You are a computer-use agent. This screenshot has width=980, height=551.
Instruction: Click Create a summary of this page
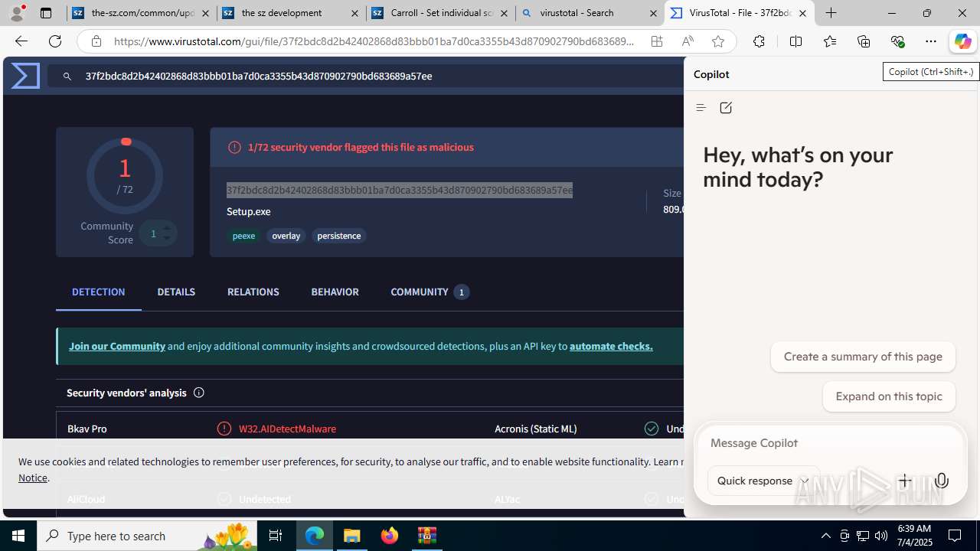pyautogui.click(x=863, y=357)
